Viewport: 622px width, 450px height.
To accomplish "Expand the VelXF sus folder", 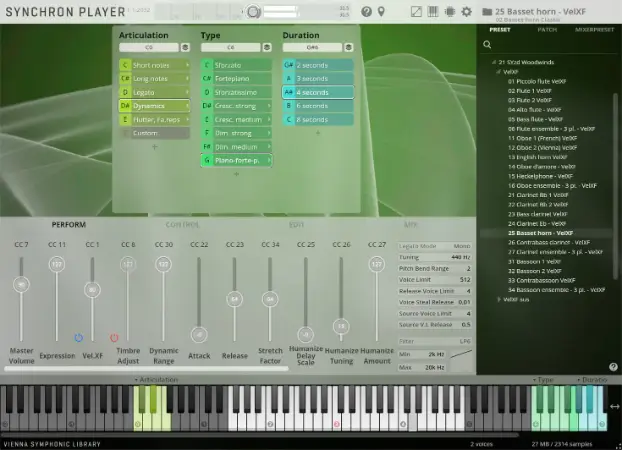I will tap(498, 298).
